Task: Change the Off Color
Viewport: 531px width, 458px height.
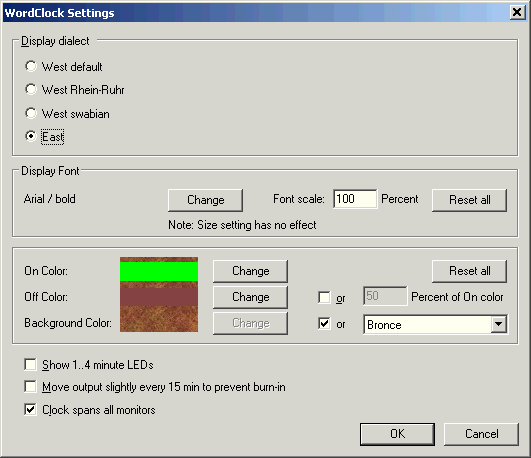Action: click(x=250, y=297)
